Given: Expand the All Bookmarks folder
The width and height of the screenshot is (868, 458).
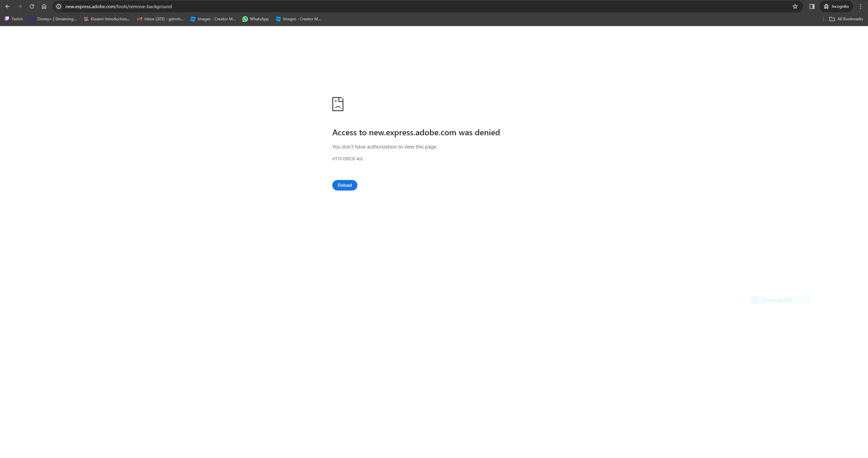Looking at the screenshot, I should [x=846, y=19].
